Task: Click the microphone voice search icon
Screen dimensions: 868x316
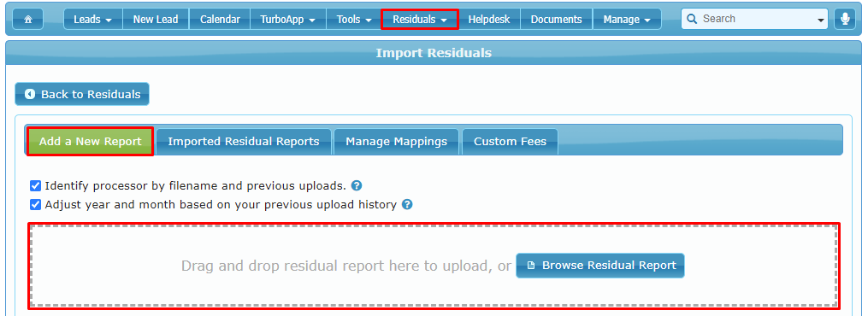Action: pyautogui.click(x=845, y=19)
